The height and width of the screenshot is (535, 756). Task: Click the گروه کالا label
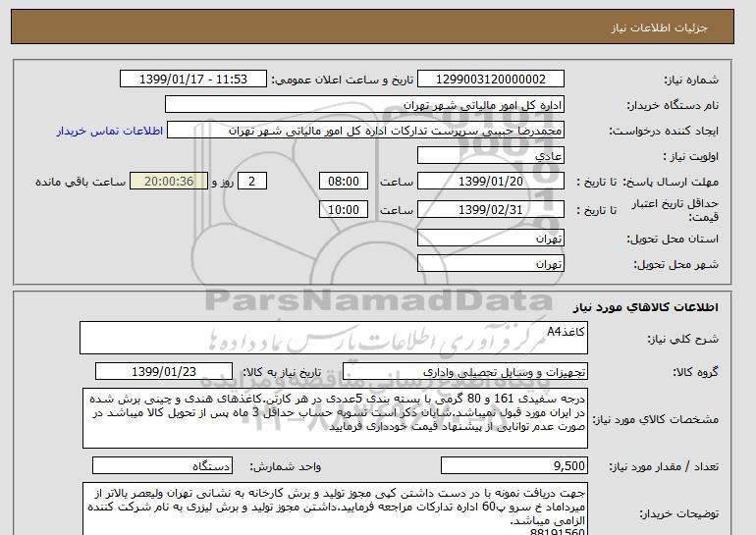click(696, 372)
